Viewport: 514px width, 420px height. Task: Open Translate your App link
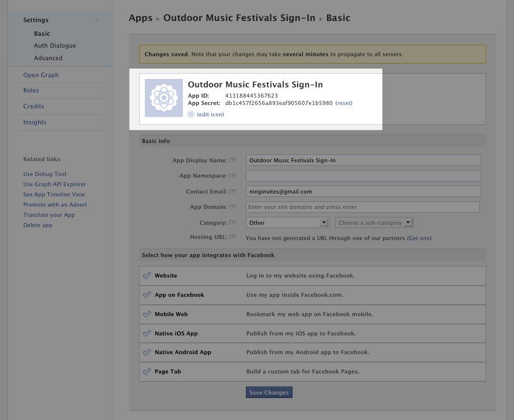[x=49, y=215]
